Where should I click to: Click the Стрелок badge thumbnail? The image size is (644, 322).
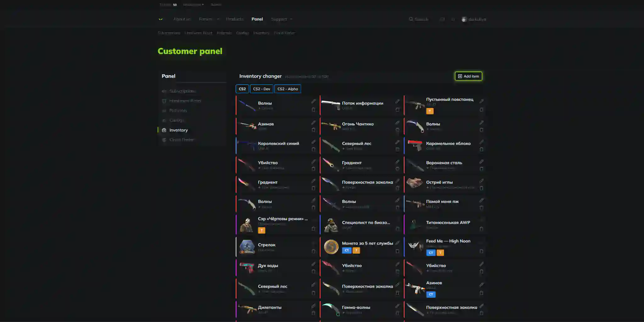[x=247, y=247]
